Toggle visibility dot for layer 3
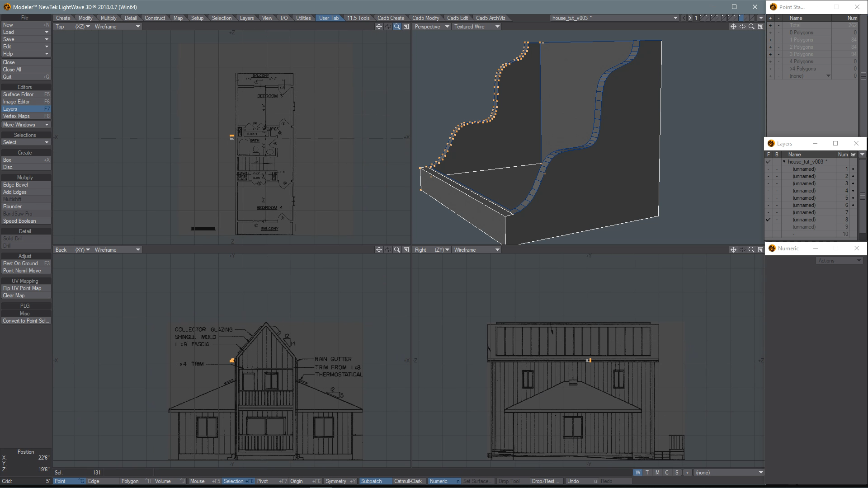This screenshot has height=488, width=868. pos(853,183)
